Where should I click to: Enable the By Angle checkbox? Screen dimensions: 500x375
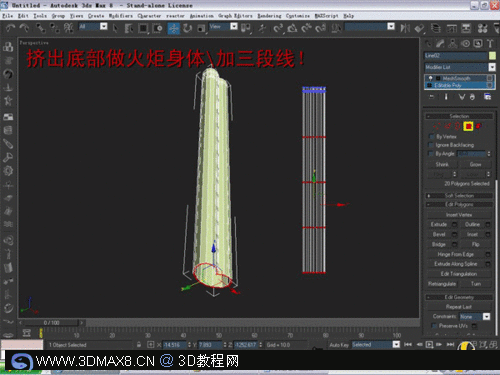pyautogui.click(x=431, y=154)
